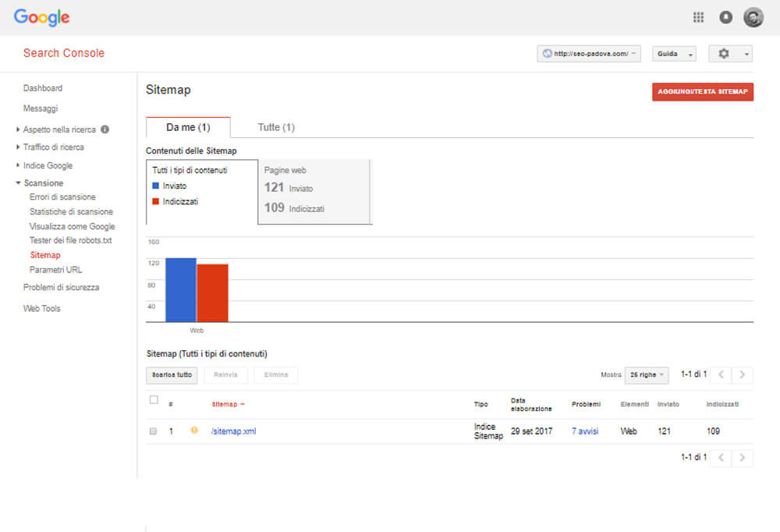780x532 pixels.
Task: Click the Indice Sitemap type cell
Action: [488, 431]
